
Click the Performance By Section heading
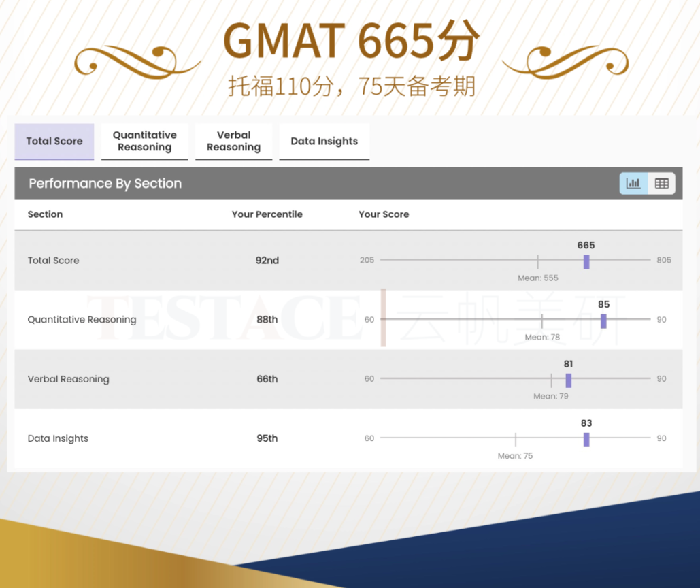[105, 183]
